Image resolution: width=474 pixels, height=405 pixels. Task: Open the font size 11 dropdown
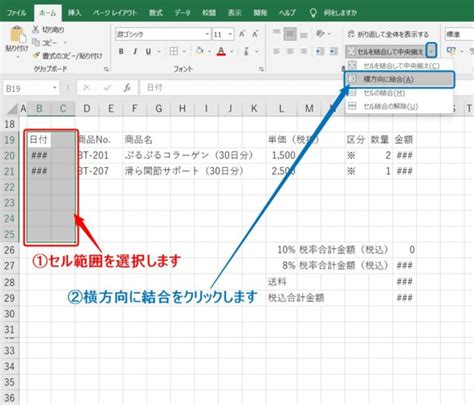(x=230, y=34)
